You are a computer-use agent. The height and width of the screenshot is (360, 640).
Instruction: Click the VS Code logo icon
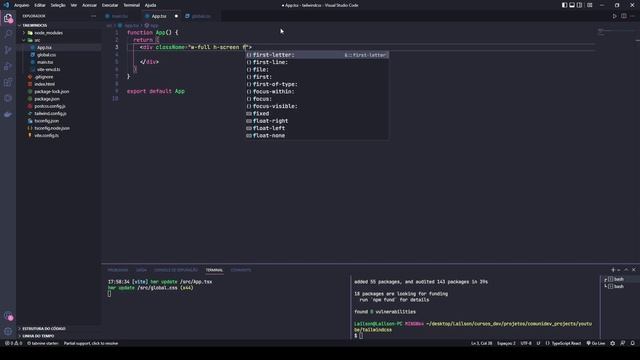6,5
